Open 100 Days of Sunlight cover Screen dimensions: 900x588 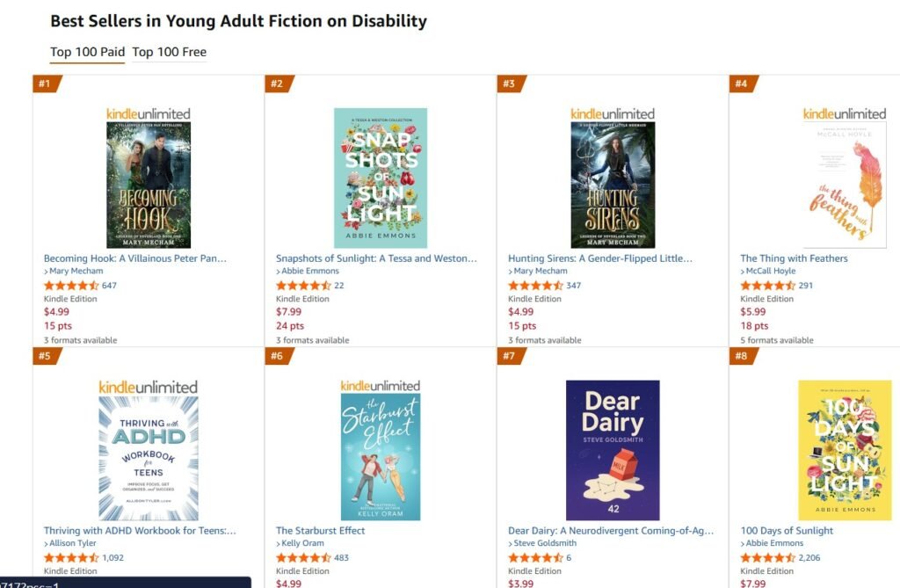pos(845,450)
